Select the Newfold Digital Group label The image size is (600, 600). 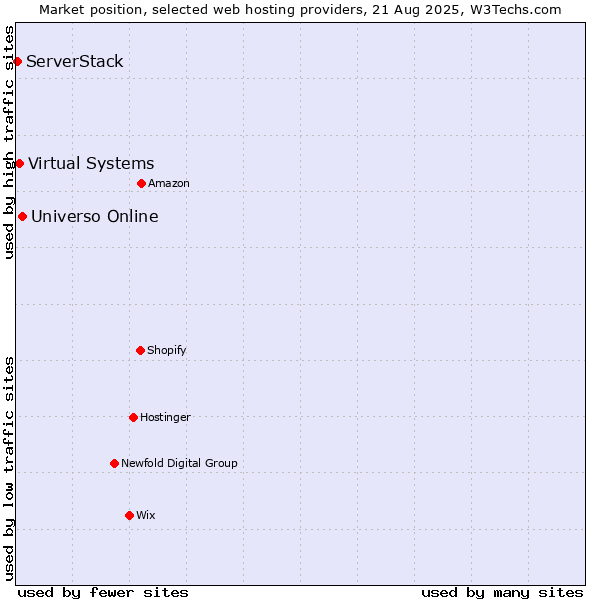coord(179,463)
